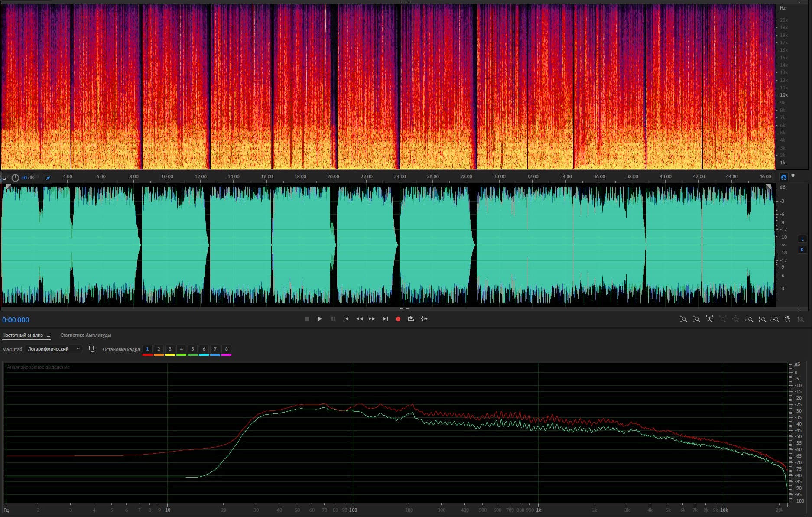812x517 pixels.
Task: Open Частотный анализ panel menu icon
Action: (x=49, y=335)
